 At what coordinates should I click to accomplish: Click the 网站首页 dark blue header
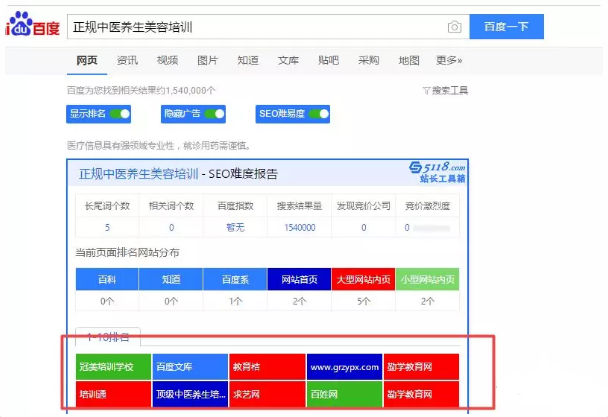pos(299,279)
